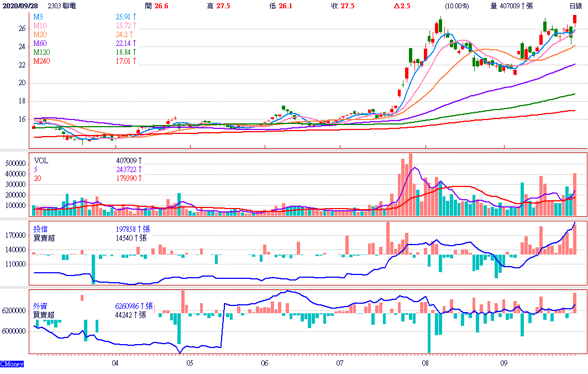Select the 投信 panel label

[x=40, y=228]
